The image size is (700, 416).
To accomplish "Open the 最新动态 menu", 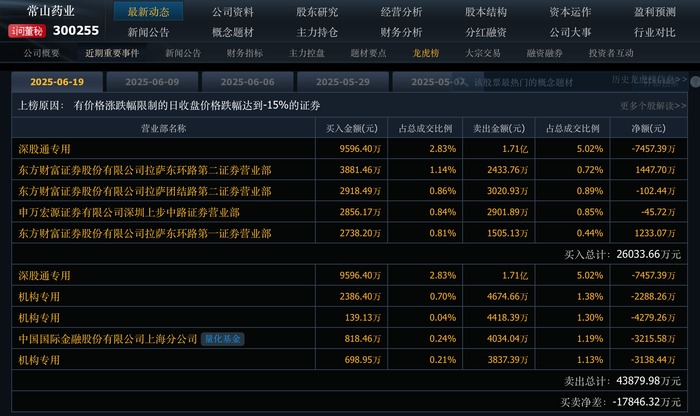I will 148,12.
